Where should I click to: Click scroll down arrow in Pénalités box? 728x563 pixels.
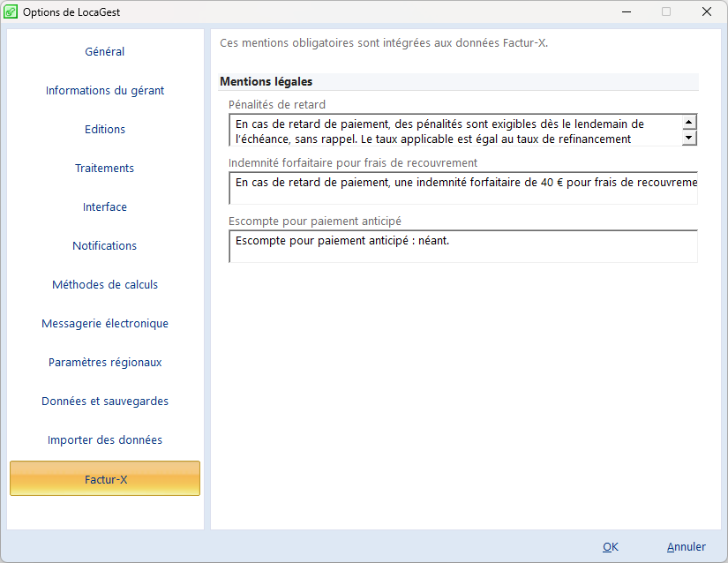point(689,138)
